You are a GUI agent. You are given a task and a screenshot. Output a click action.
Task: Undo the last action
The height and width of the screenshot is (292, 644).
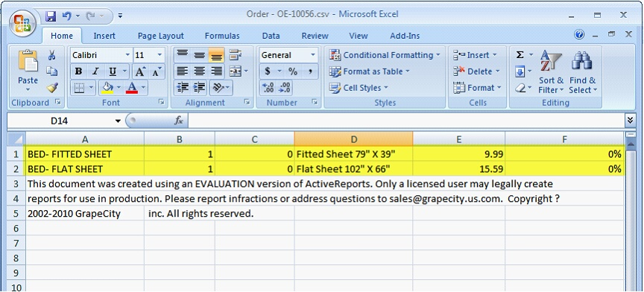[66, 16]
